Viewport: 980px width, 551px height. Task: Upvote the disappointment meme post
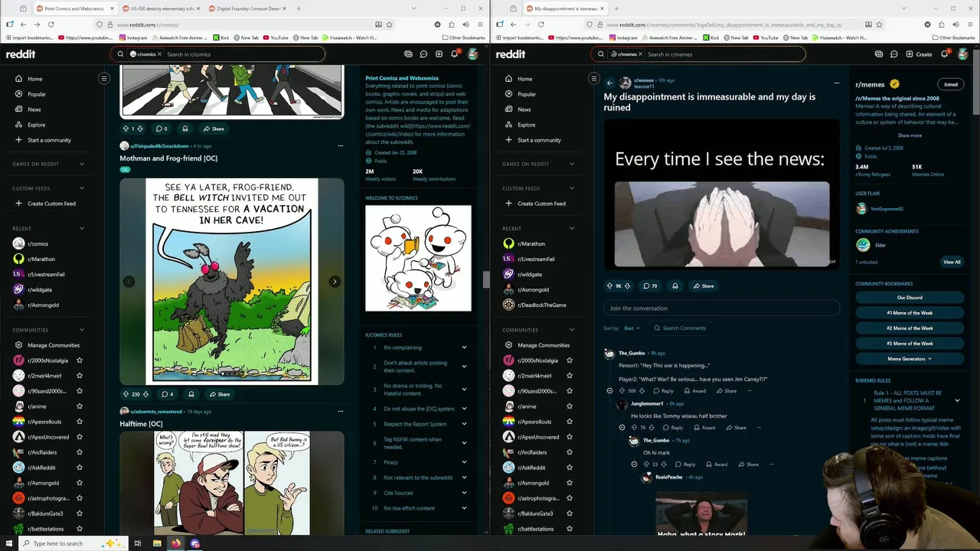(x=610, y=285)
